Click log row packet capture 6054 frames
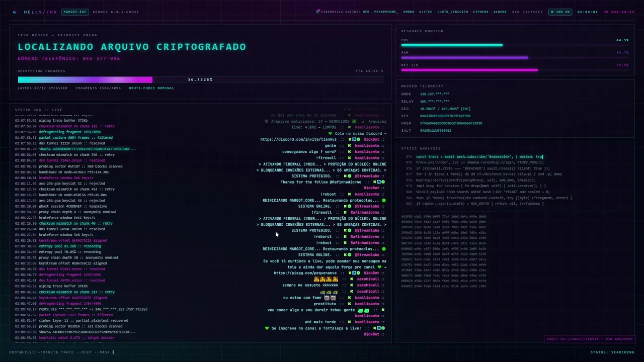 64,137
